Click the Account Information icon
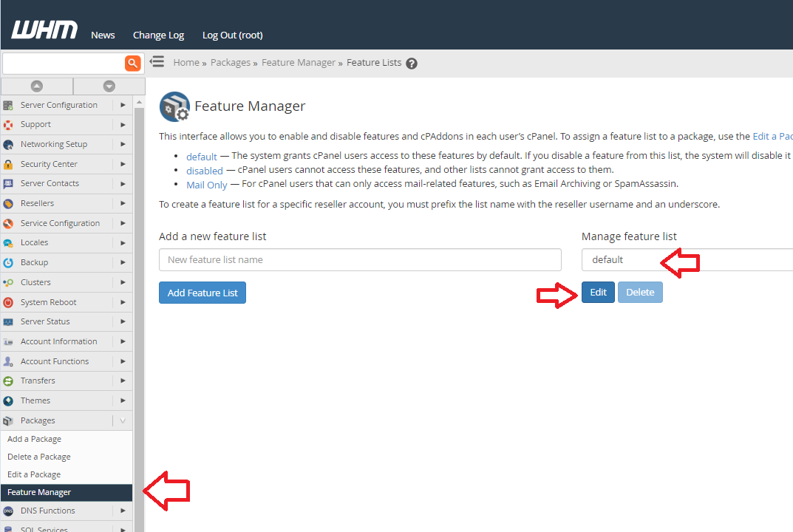The width and height of the screenshot is (793, 532). tap(8, 342)
